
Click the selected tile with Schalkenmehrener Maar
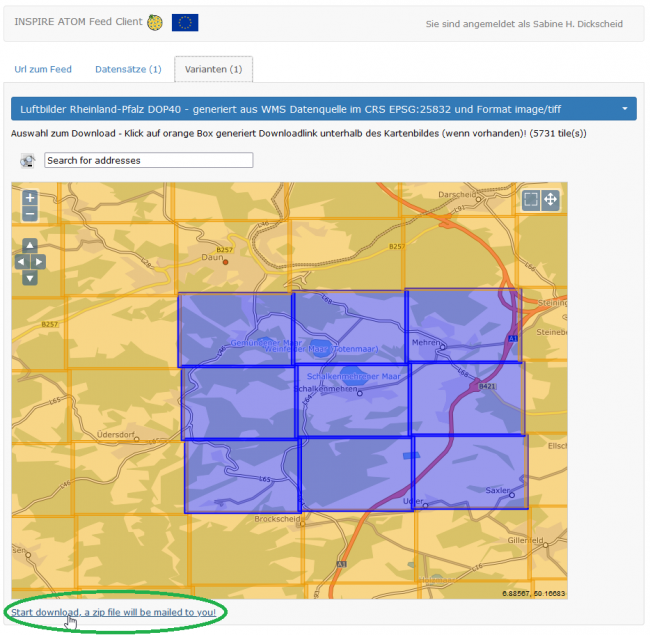coord(353,400)
